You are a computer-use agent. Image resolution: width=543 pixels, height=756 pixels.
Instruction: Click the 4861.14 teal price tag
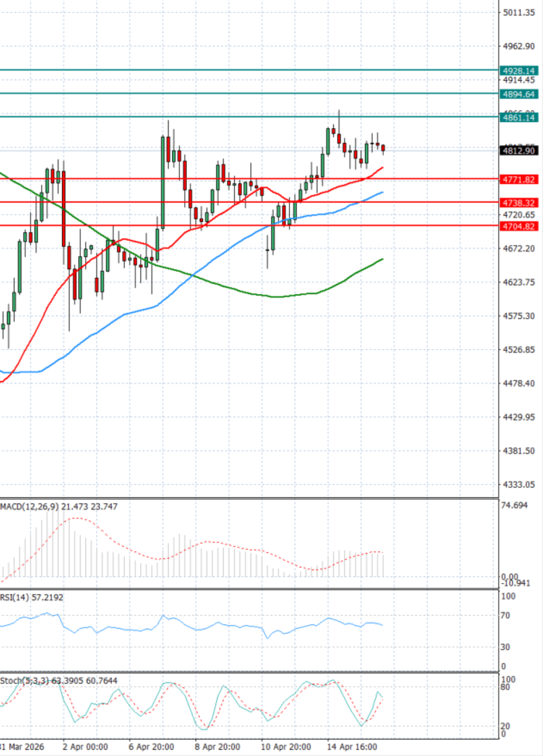[519, 118]
